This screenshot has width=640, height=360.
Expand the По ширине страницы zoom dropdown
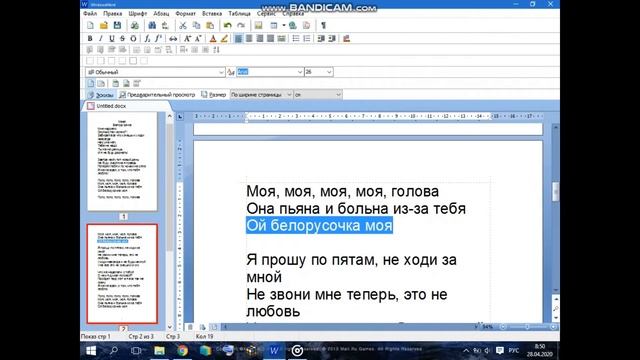click(x=289, y=95)
